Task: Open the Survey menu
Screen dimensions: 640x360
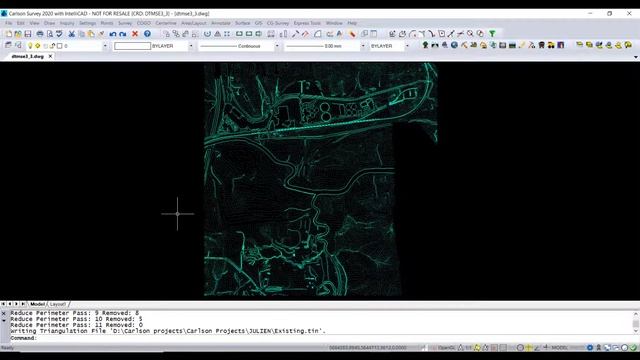Action: [x=125, y=23]
